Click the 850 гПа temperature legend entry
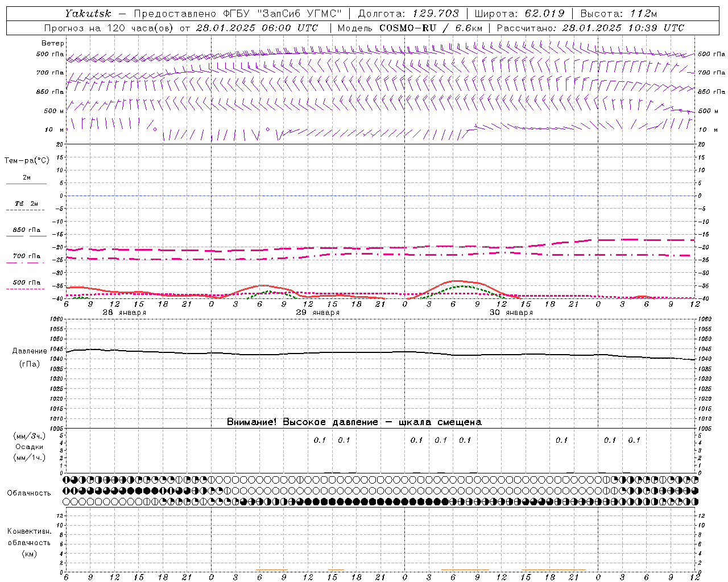The height and width of the screenshot is (582, 728). coord(27,230)
